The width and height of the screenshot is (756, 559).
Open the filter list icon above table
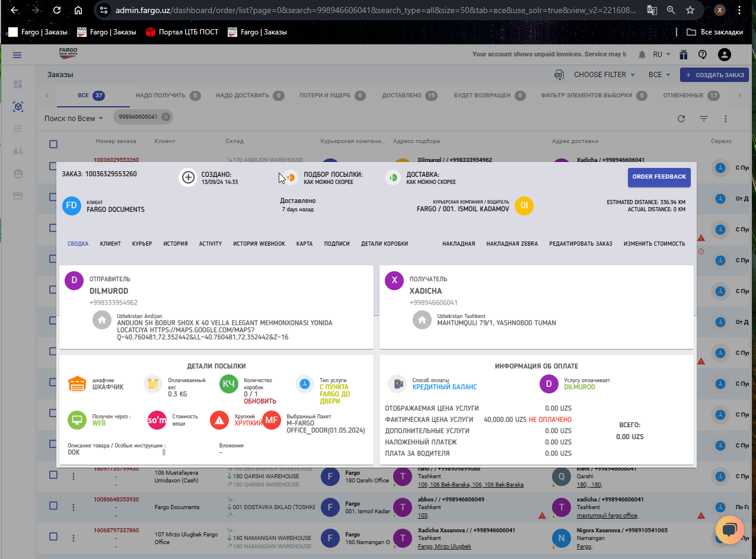(x=704, y=119)
